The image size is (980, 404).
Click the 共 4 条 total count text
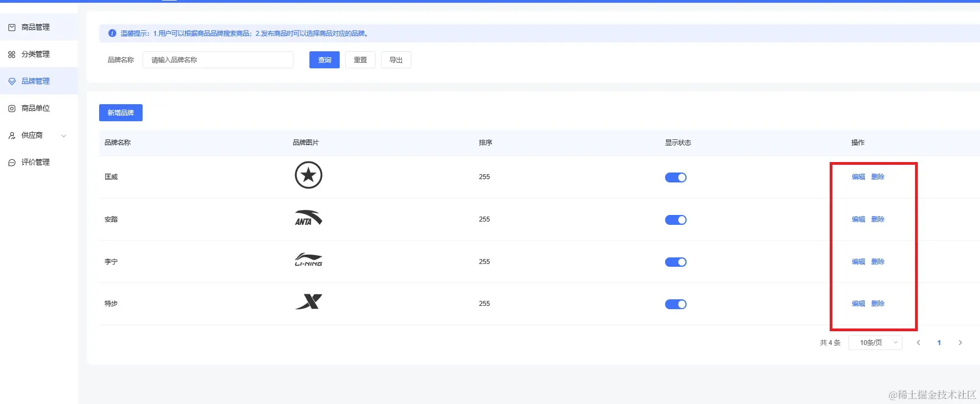click(830, 343)
